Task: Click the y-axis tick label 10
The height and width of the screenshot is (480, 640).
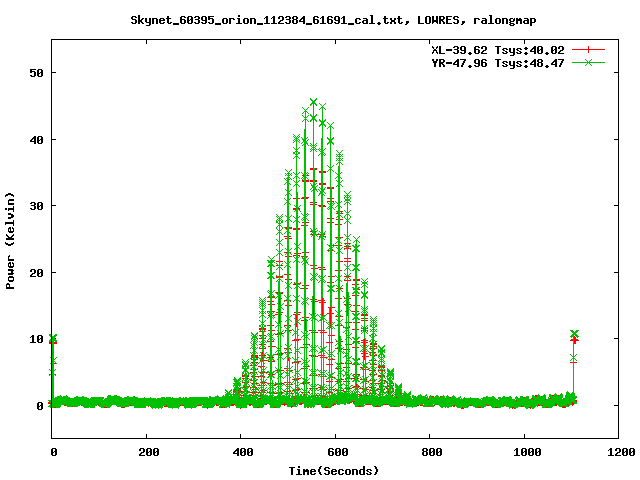Action: pyautogui.click(x=36, y=339)
